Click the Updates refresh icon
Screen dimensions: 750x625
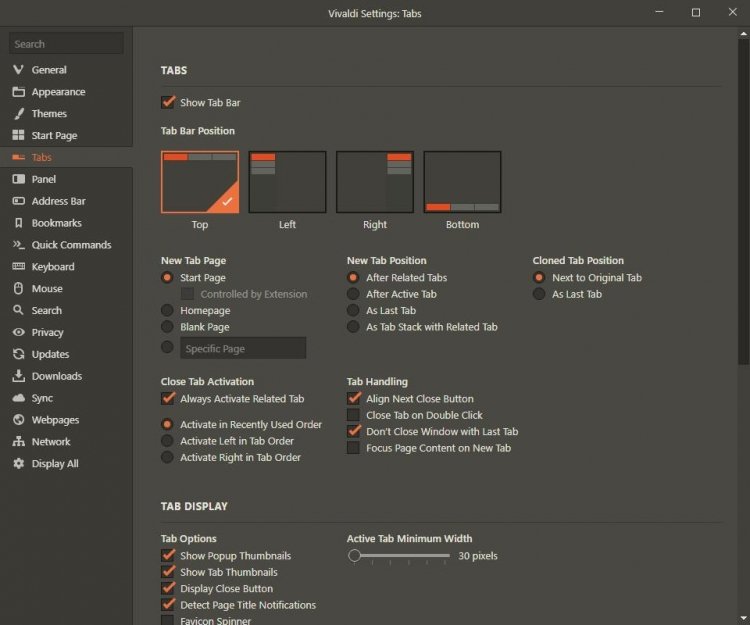18,354
